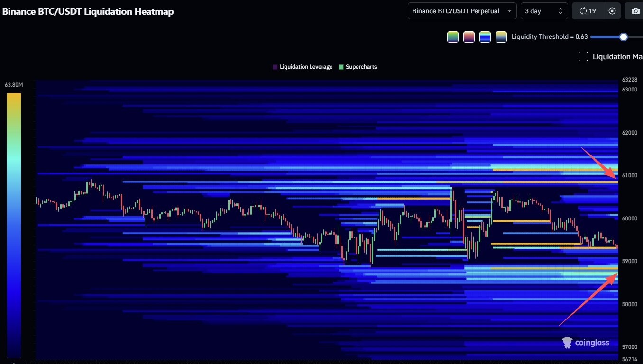Click the Liquidity Threshold slider handle
Screen dimensions: 643x364
click(624, 37)
